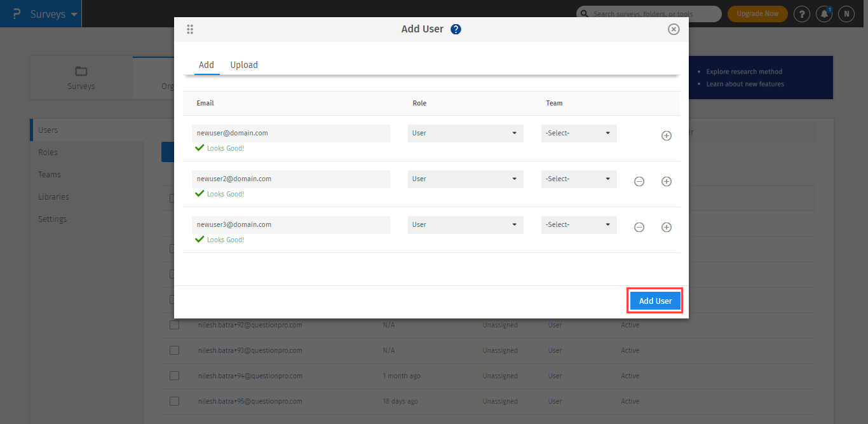This screenshot has width=868, height=424.
Task: Open the N profile avatar menu
Action: (x=846, y=14)
